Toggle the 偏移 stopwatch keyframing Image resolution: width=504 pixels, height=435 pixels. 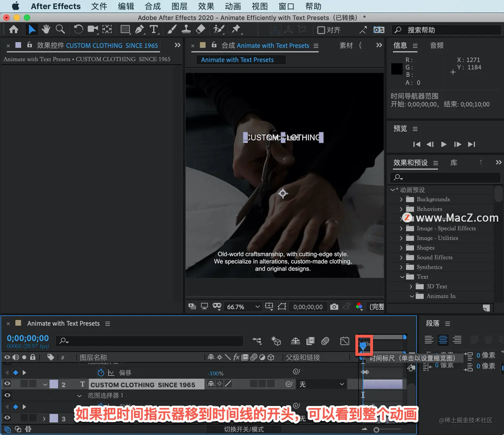101,373
